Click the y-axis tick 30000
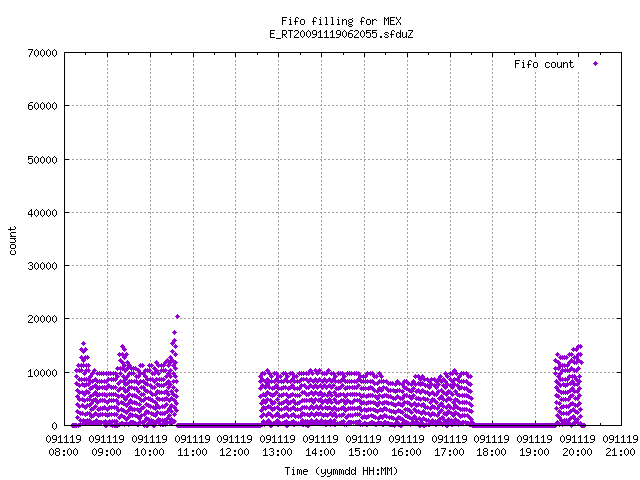Viewport: 640px width, 480px height. coord(42,266)
